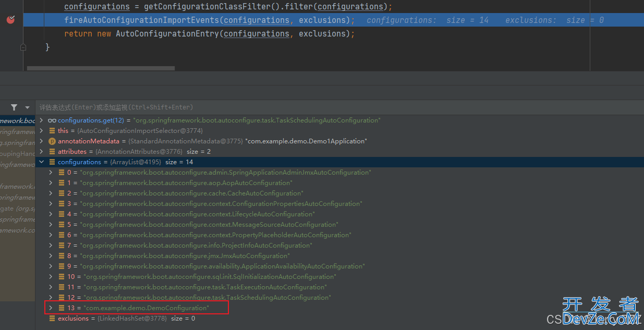This screenshot has width=644, height=330.
Task: Expand list item 13 DemoConfiguration
Action: [51, 308]
